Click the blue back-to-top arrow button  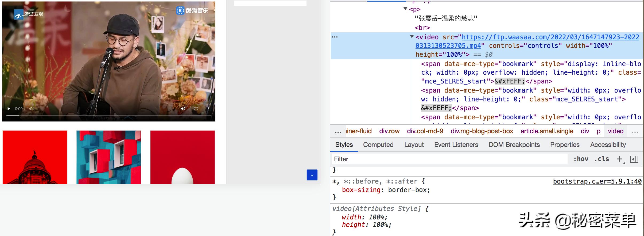coord(312,175)
